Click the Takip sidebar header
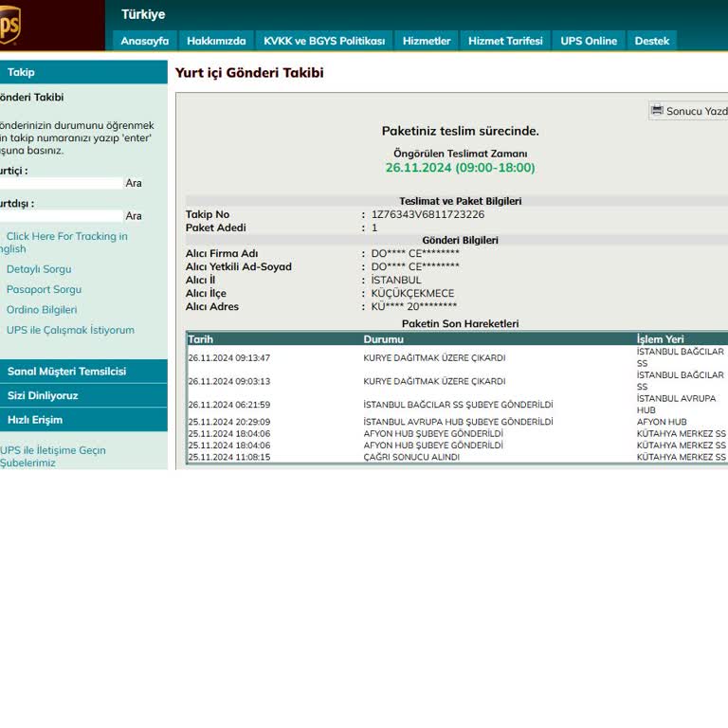Screen dimensions: 728x728 coord(83,72)
